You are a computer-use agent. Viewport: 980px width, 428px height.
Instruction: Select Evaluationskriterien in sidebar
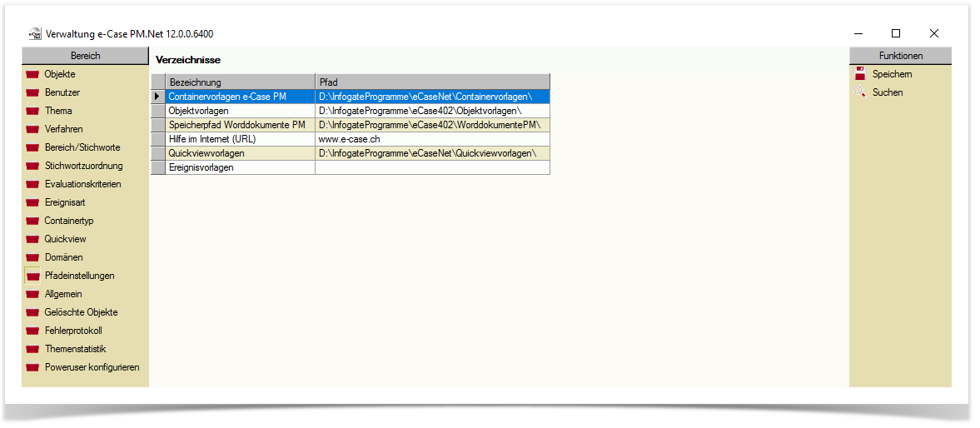coord(83,184)
